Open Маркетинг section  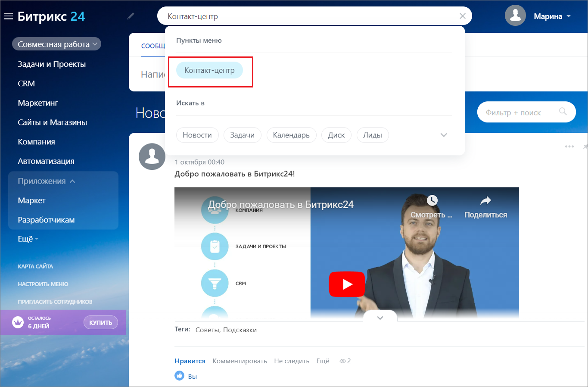(38, 103)
